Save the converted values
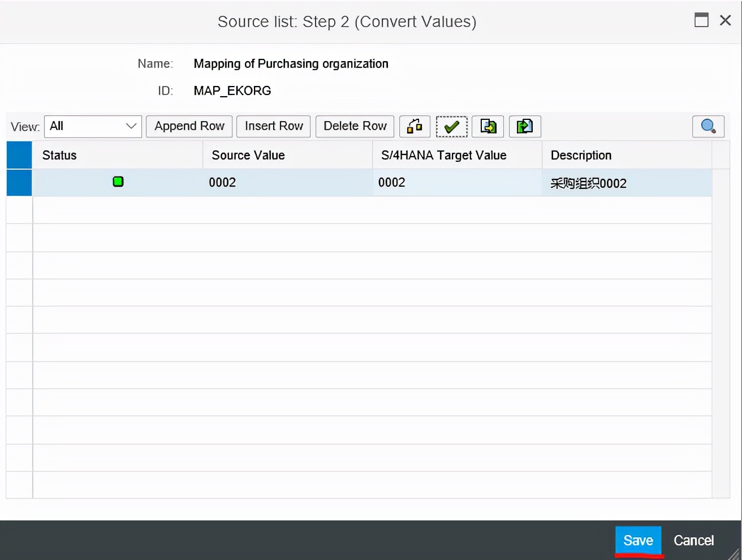Viewport: 742px width, 560px height. coord(638,540)
